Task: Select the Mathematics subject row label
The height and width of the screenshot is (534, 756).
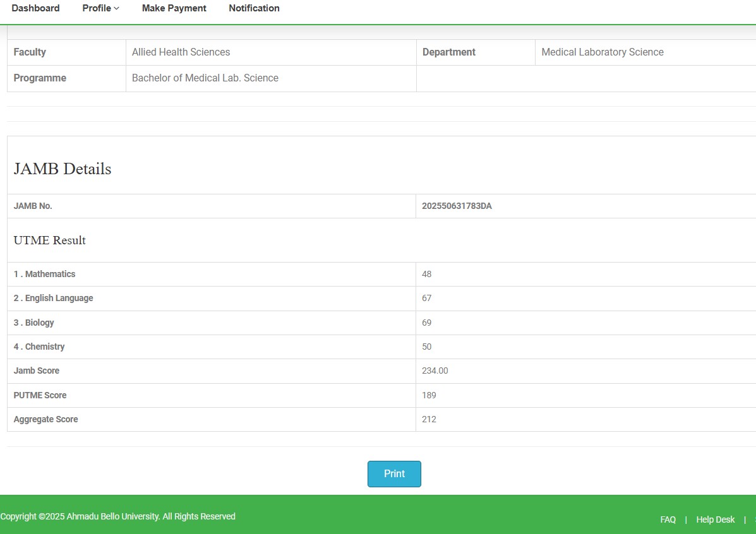Action: pos(45,274)
